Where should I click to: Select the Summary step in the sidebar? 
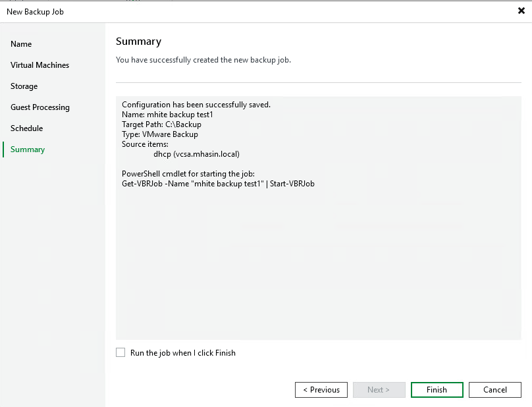point(27,149)
